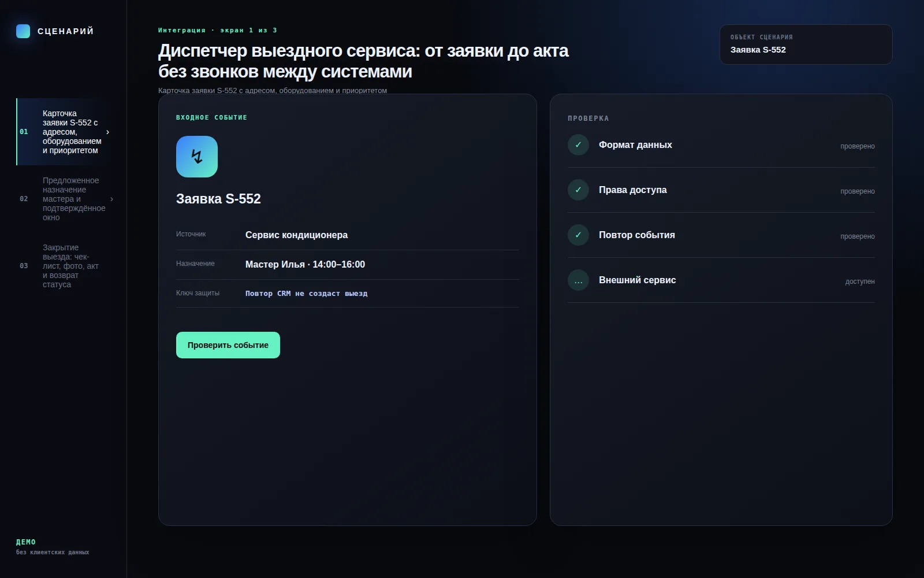
Task: Click the Объект сценария card Заявка S-552
Action: 806,45
